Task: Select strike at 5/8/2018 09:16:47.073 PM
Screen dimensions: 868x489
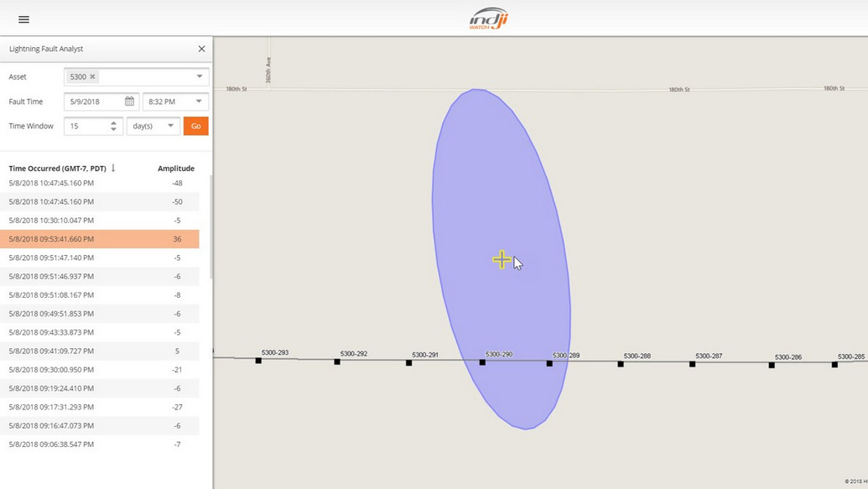Action: pos(100,426)
